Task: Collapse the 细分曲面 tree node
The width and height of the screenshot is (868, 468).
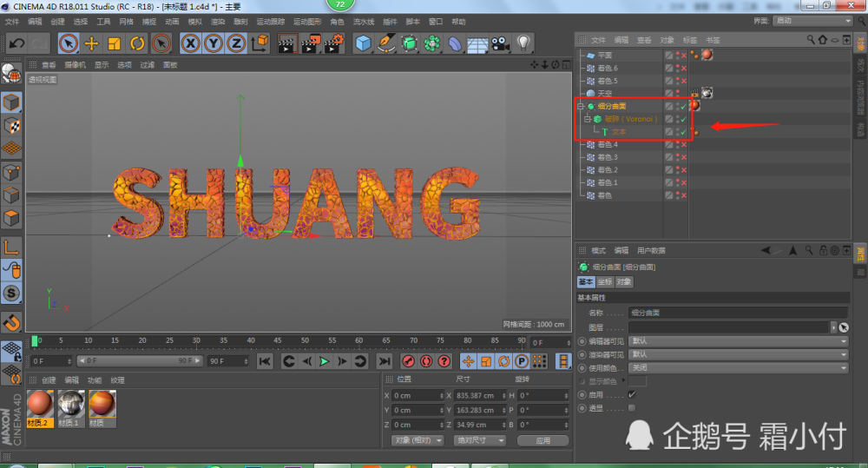Action: [x=581, y=106]
